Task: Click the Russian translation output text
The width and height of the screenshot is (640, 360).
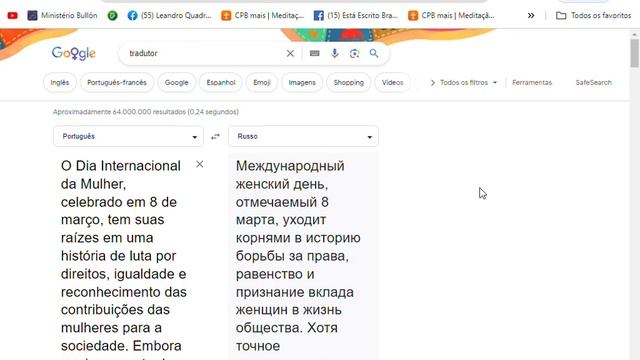Action: click(x=298, y=256)
